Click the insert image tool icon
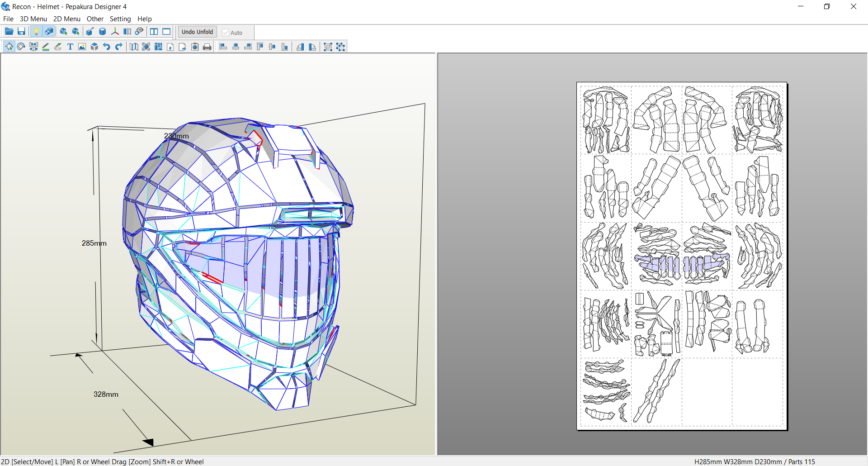The height and width of the screenshot is (466, 868). click(82, 47)
